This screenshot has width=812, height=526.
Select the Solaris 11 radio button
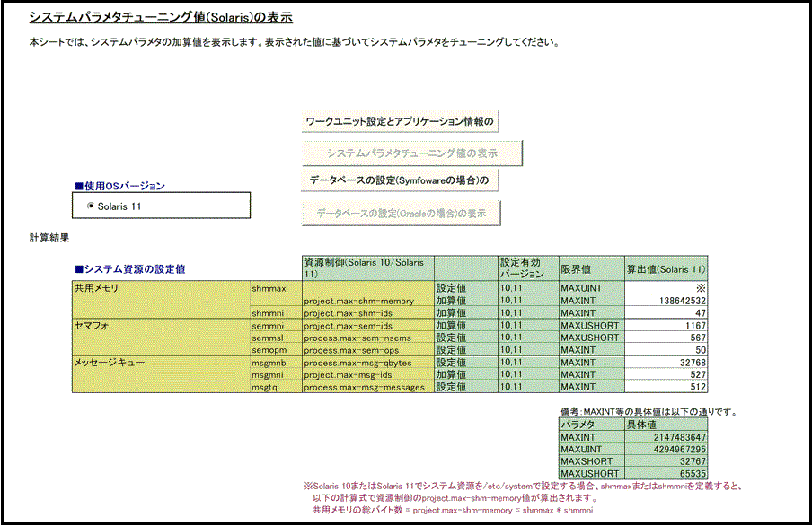(x=91, y=206)
